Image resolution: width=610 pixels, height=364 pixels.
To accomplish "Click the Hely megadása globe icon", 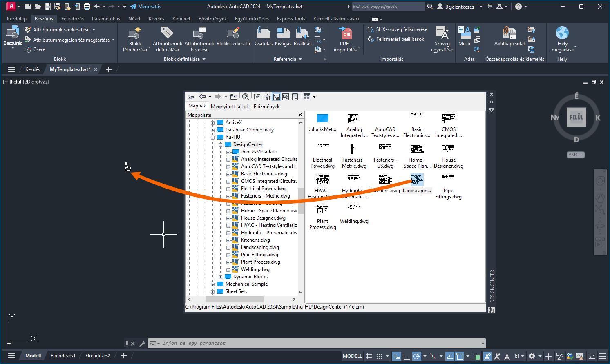I will click(562, 33).
